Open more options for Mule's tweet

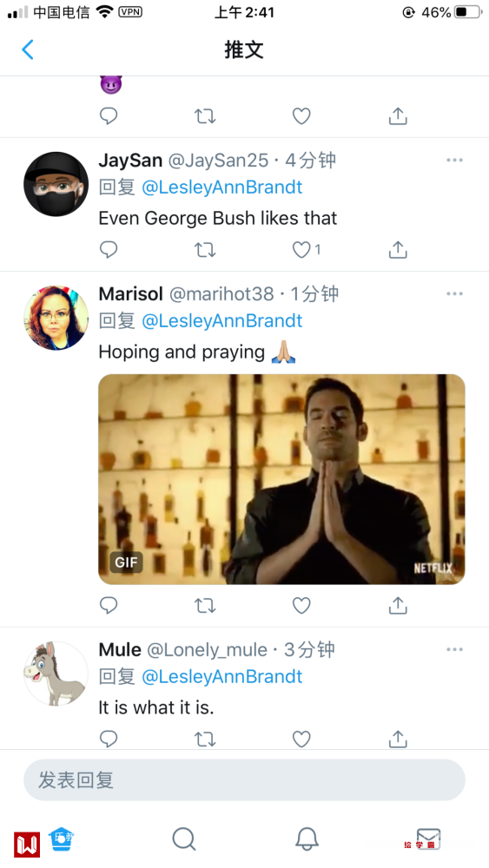[454, 648]
